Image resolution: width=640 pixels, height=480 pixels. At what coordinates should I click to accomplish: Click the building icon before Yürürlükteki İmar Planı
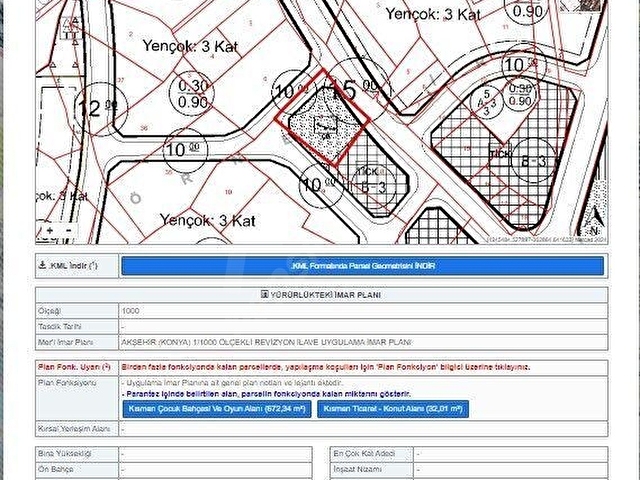(x=264, y=295)
